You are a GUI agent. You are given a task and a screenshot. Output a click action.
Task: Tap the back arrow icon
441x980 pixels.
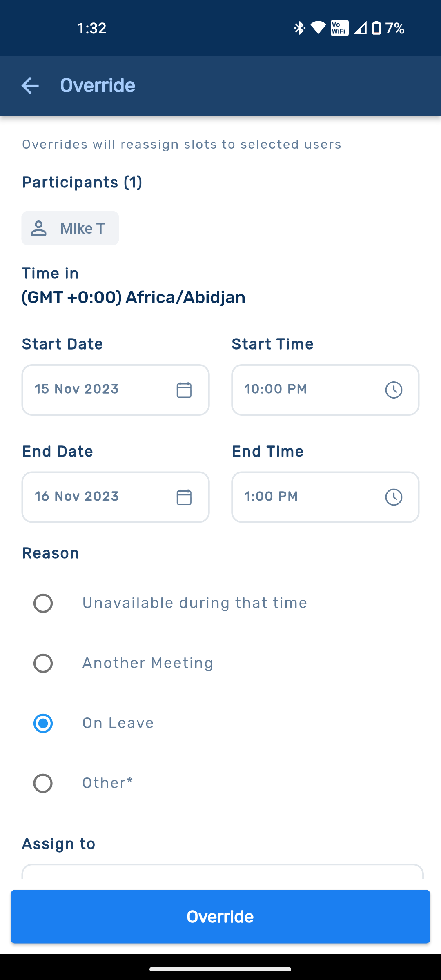(x=30, y=86)
